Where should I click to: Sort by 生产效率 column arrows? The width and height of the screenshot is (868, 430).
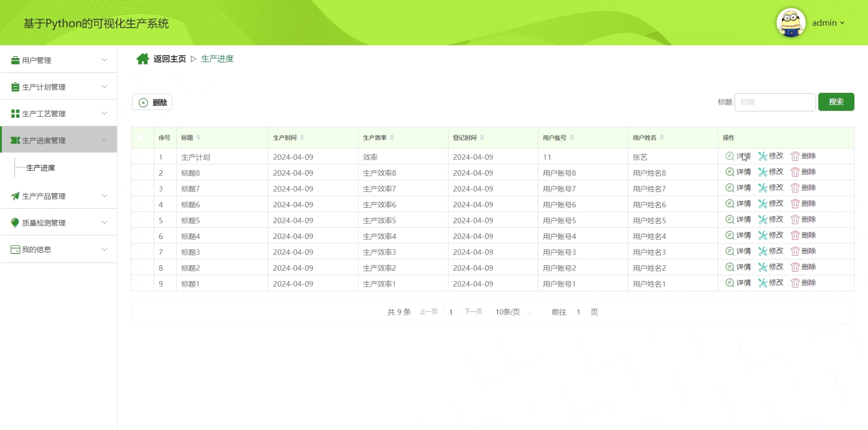click(392, 137)
